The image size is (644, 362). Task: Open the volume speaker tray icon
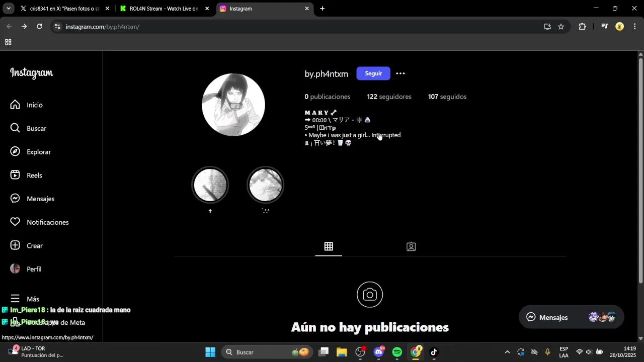click(589, 352)
